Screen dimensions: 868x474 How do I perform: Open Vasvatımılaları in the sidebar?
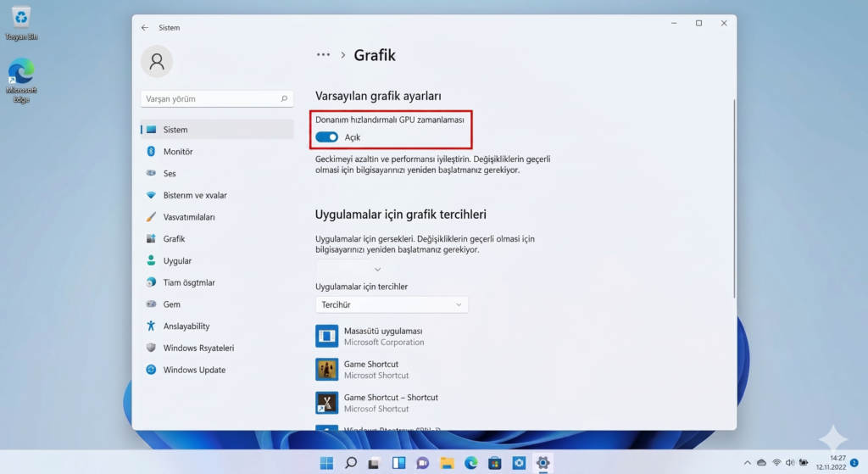tap(217, 217)
